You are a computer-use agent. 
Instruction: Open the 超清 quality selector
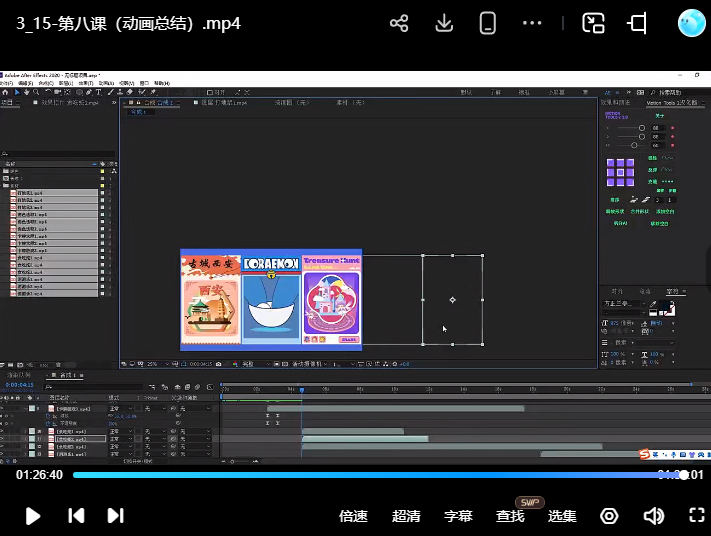tap(406, 516)
